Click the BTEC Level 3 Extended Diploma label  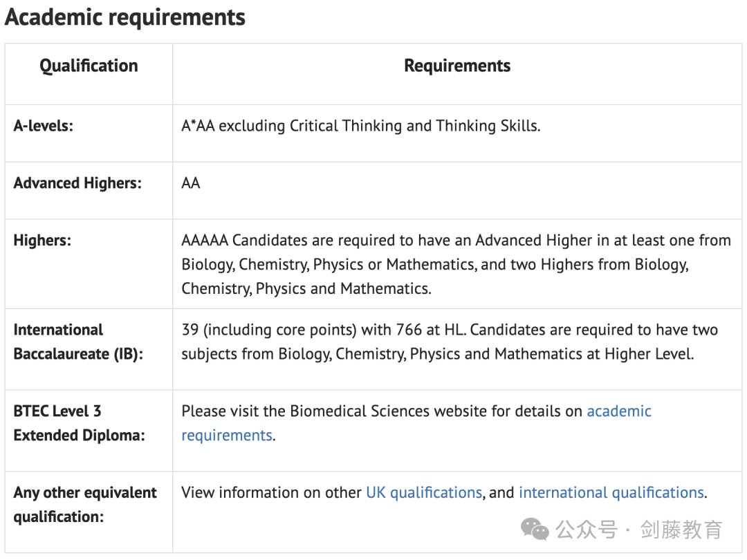coord(79,423)
